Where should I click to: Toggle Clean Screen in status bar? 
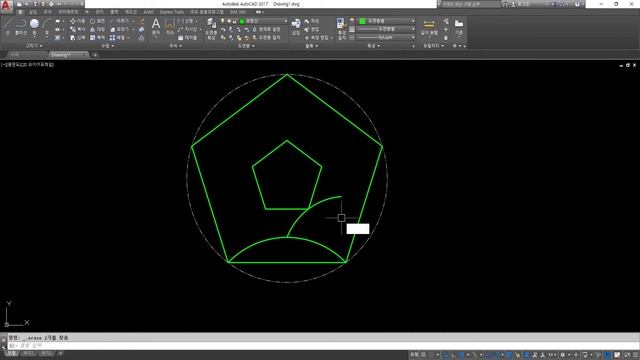627,355
